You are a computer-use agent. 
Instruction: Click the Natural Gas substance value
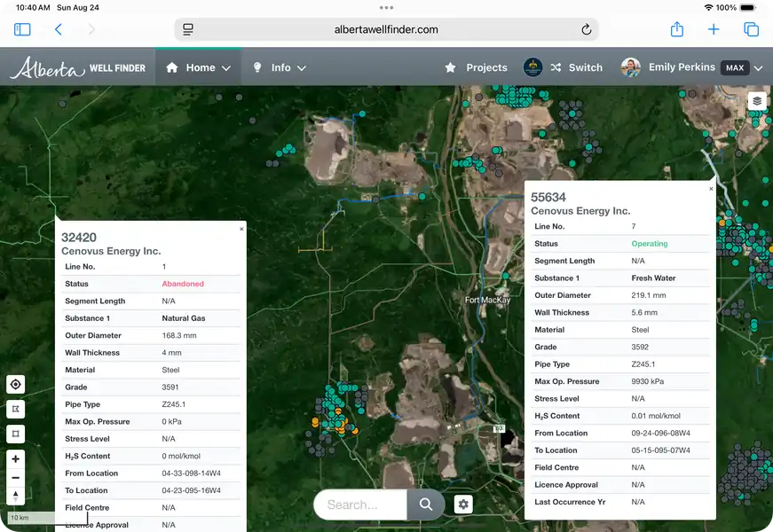(x=184, y=318)
